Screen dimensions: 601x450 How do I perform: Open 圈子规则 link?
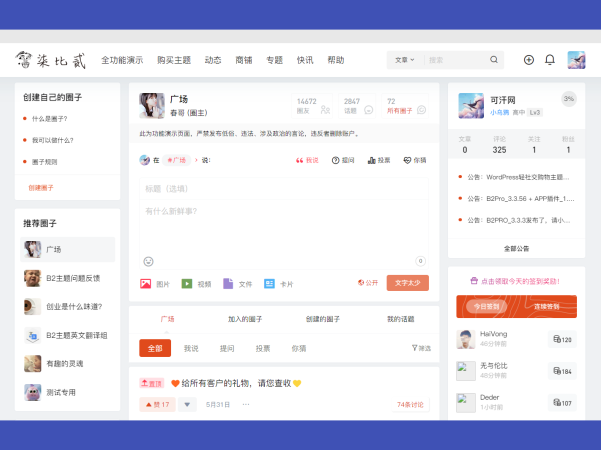pos(44,162)
